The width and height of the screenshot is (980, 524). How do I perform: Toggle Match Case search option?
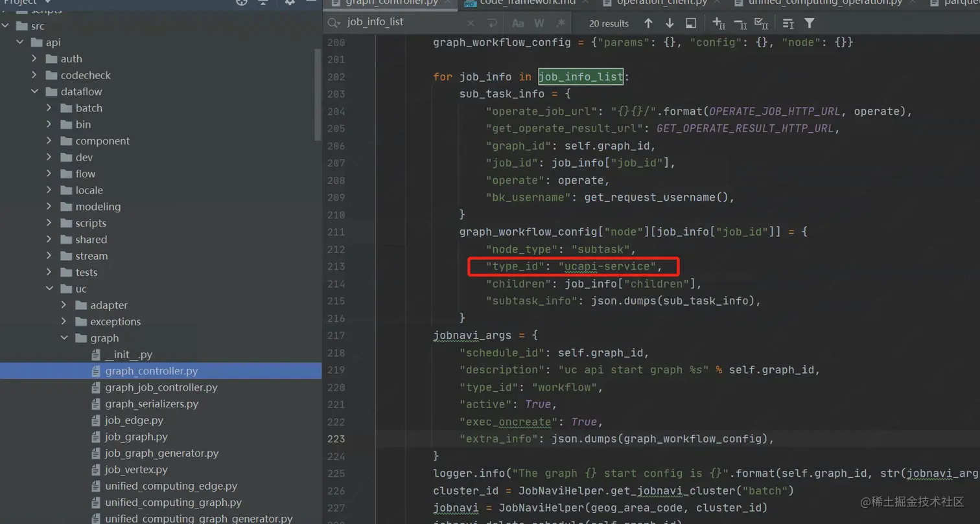[518, 23]
